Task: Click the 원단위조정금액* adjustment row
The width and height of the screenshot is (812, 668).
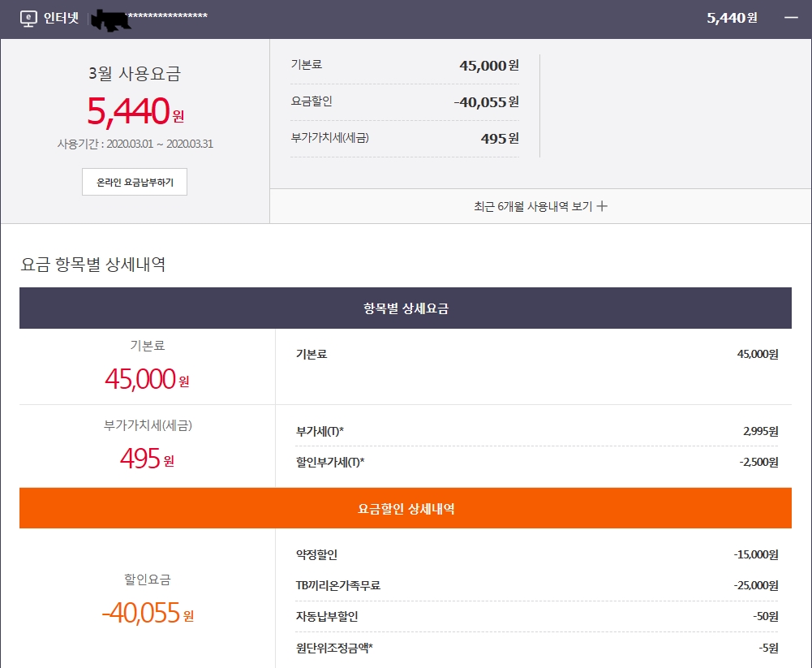Action: coord(537,648)
